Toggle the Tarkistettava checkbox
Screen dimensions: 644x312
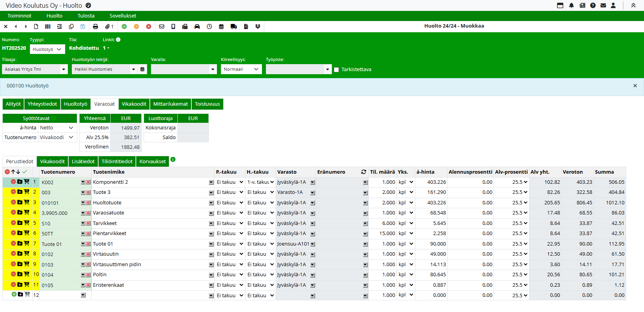337,70
